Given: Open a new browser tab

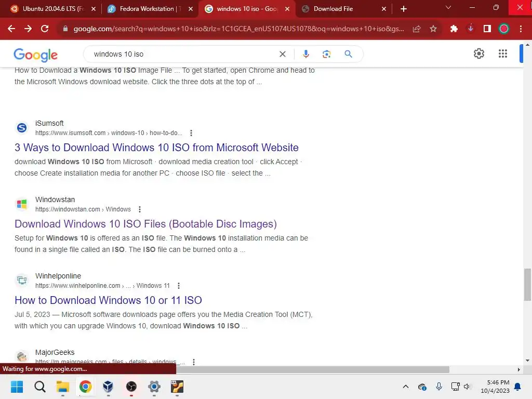Looking at the screenshot, I should click(x=403, y=9).
